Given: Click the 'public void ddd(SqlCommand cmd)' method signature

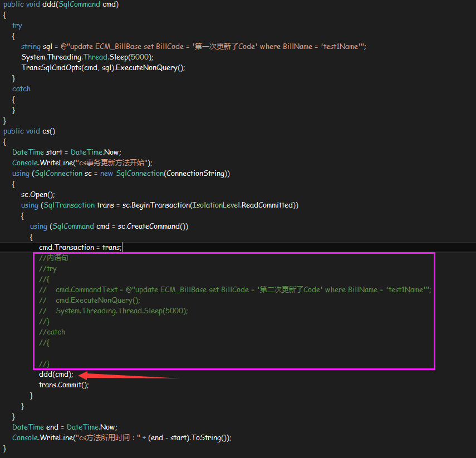Looking at the screenshot, I should click(x=61, y=4).
